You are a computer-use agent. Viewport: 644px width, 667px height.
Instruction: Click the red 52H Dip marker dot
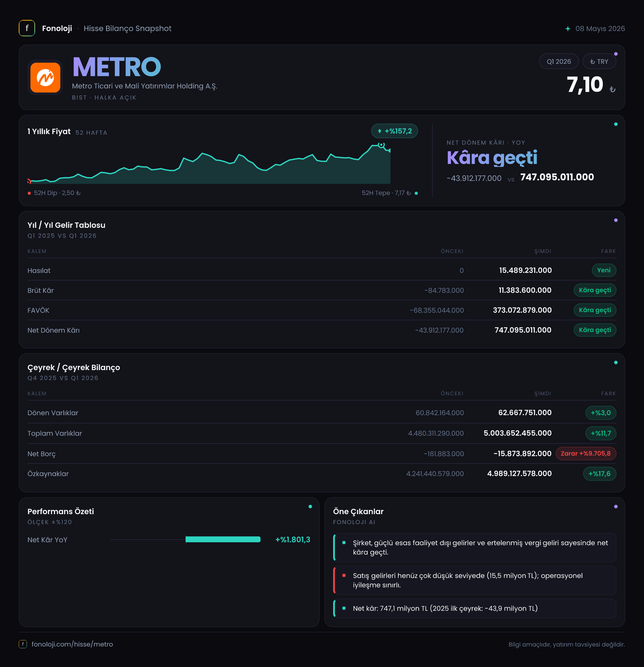coord(29,193)
